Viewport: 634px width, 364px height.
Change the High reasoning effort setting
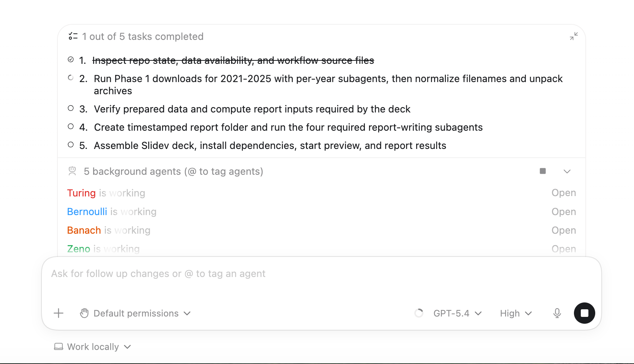point(515,313)
